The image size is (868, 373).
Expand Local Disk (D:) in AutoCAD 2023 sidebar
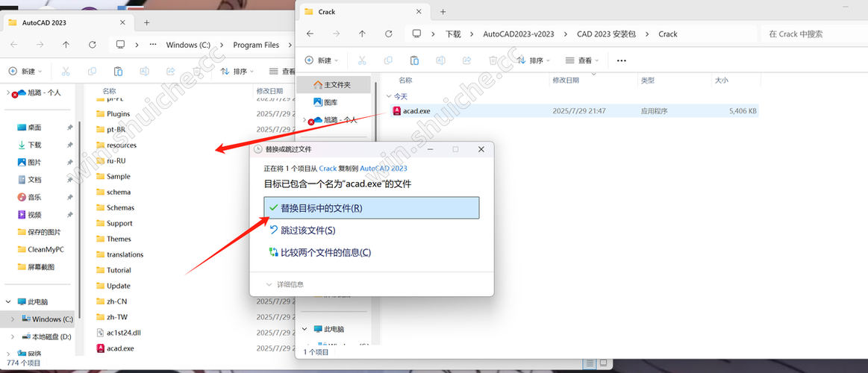pyautogui.click(x=13, y=336)
